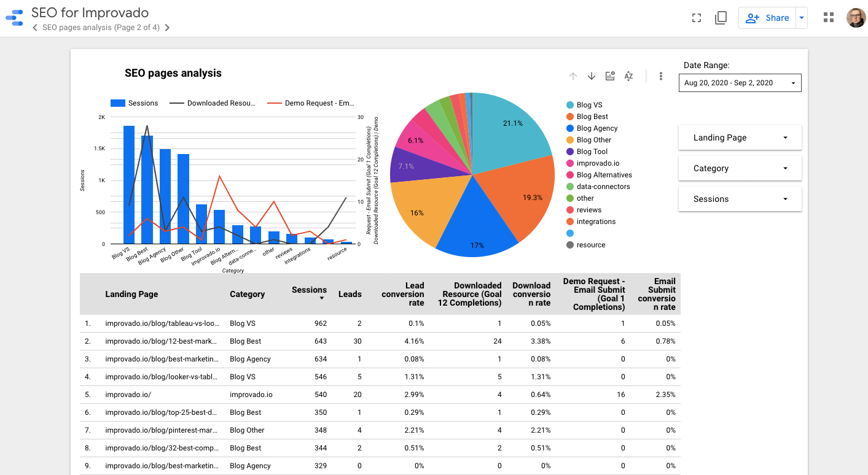Click the Blog VS bar in chart
The height and width of the screenshot is (475, 868).
click(x=129, y=185)
